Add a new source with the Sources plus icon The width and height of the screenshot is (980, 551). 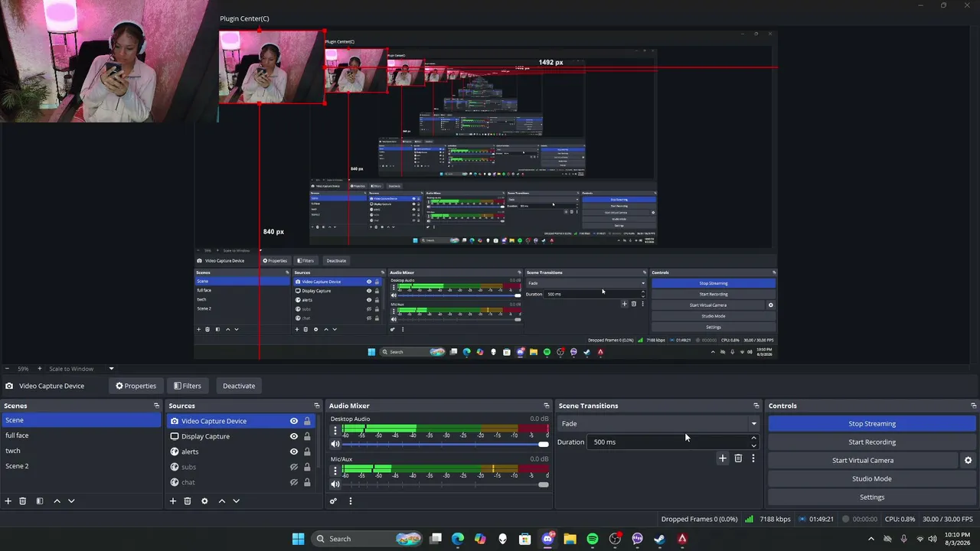coord(173,501)
